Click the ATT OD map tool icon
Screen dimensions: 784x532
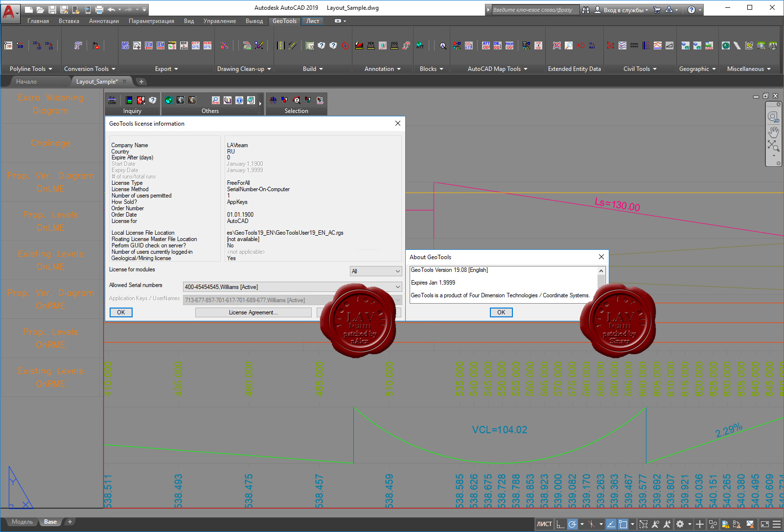point(486,45)
